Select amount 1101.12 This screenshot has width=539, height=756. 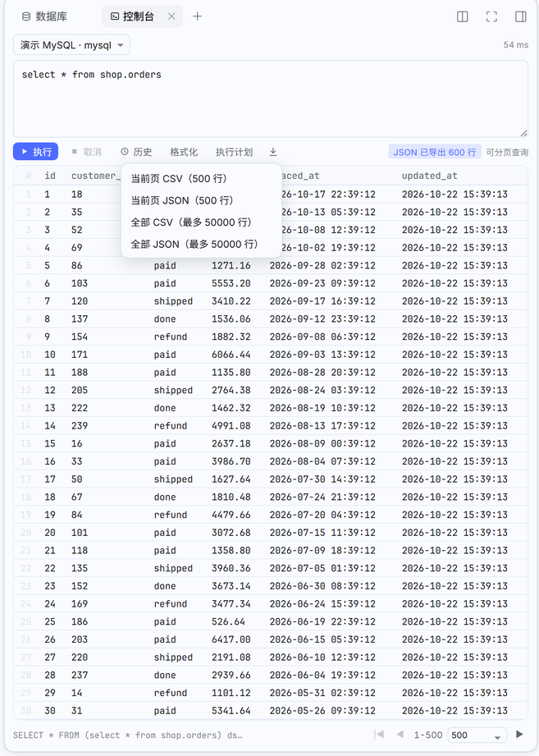(x=231, y=694)
